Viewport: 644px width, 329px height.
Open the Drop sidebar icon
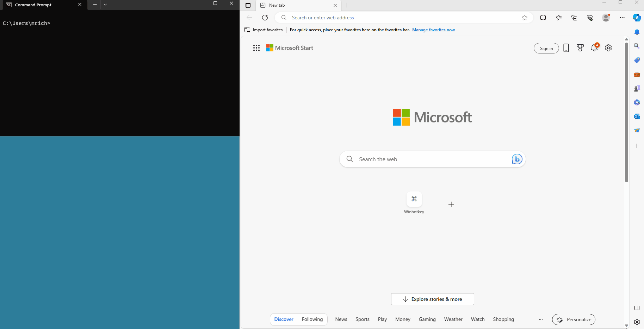click(637, 130)
